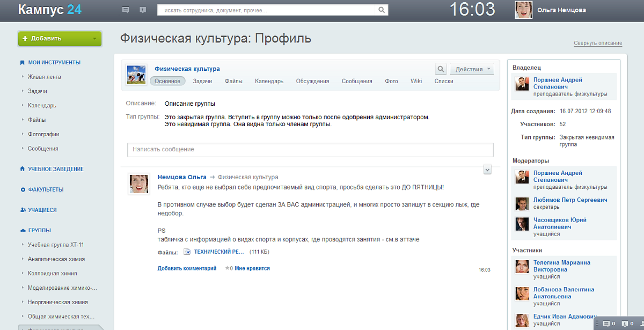Open Ольга Немцова profile avatar in header
Screen dimensions: 644x330
[524, 10]
